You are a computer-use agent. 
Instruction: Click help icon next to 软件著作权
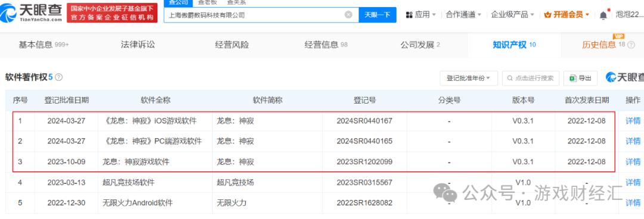pos(58,77)
